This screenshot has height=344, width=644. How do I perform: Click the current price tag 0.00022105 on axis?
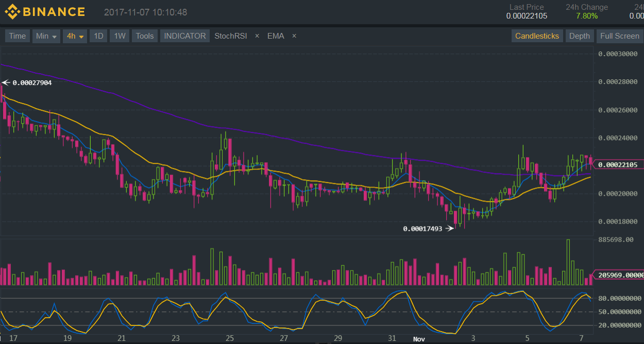(618, 165)
